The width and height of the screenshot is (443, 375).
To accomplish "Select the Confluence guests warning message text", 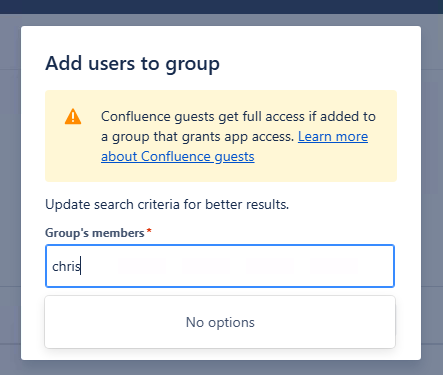I will point(238,136).
